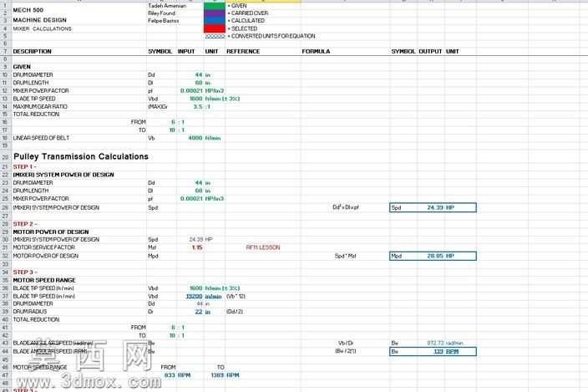The width and height of the screenshot is (588, 392).
Task: Click the red 1.15 service factor value
Action: click(x=197, y=247)
